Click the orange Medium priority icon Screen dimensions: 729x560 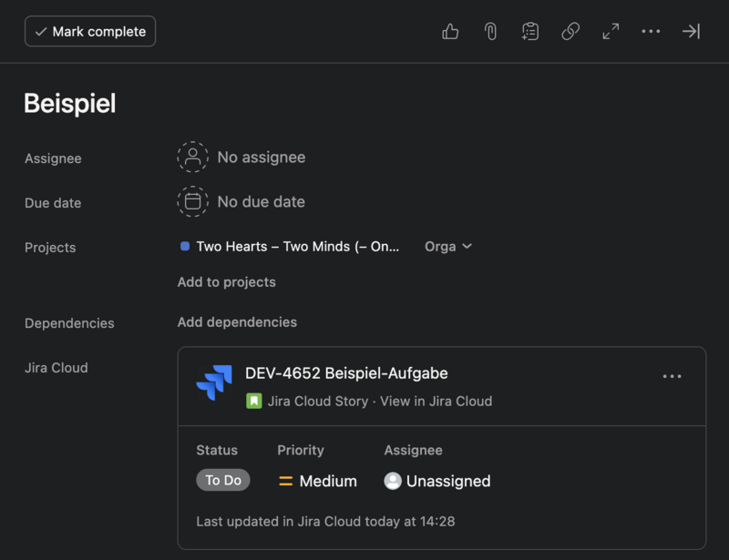(x=285, y=481)
